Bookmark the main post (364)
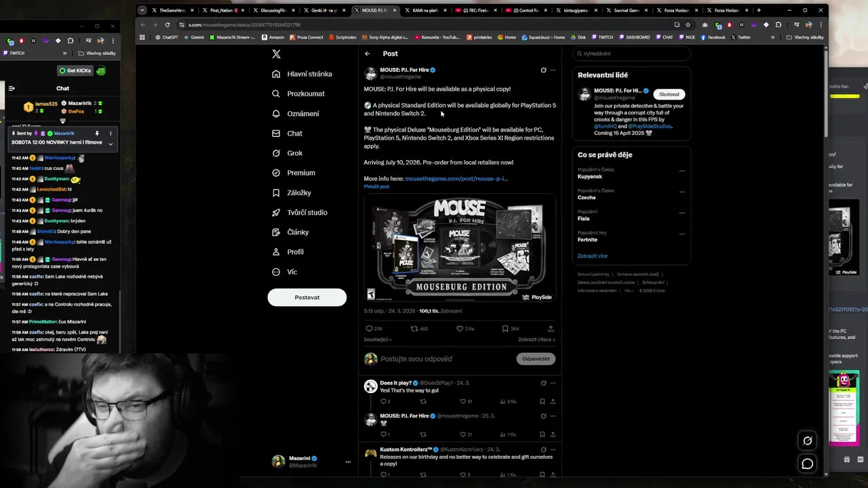868x488 pixels. [505, 329]
